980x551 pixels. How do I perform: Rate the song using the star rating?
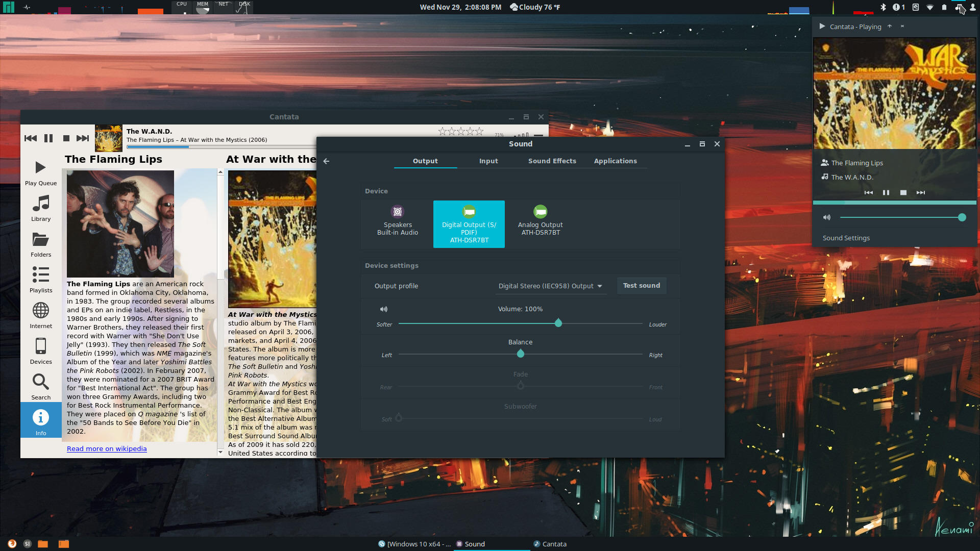pyautogui.click(x=461, y=131)
